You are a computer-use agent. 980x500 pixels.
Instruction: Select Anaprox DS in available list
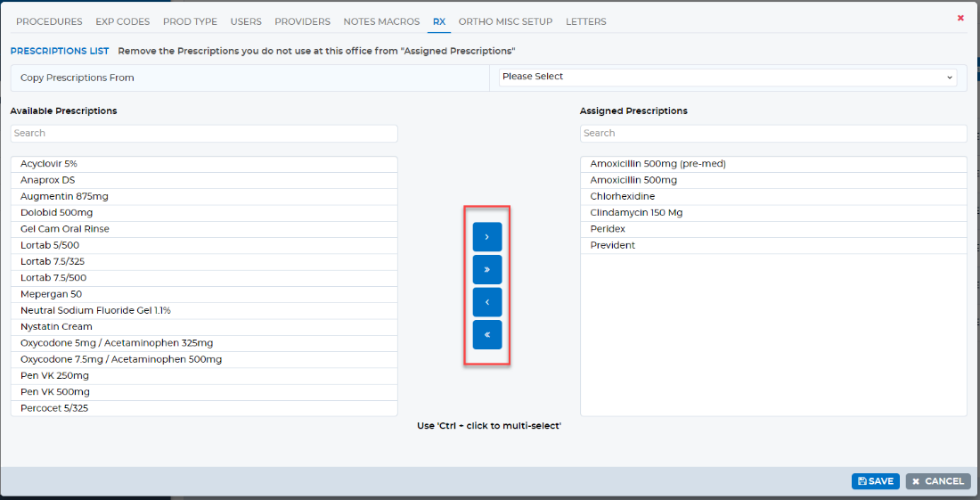click(204, 180)
